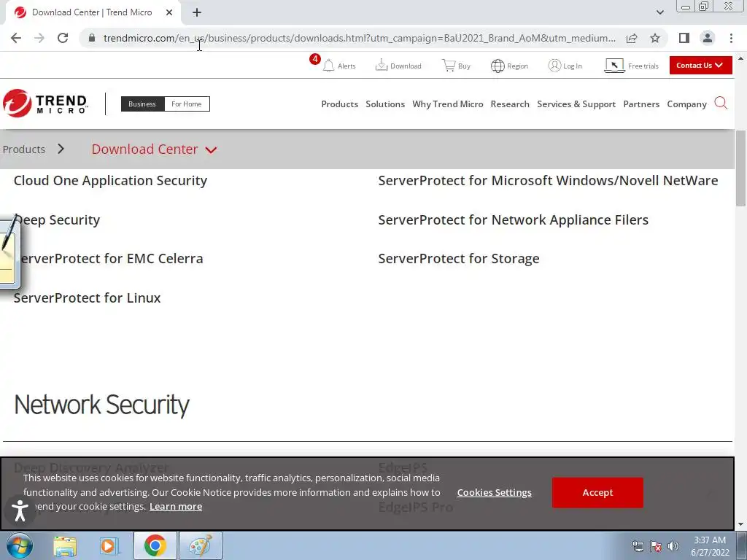Screen dimensions: 747x560
Task: Open the Buy shopping cart
Action: point(449,65)
